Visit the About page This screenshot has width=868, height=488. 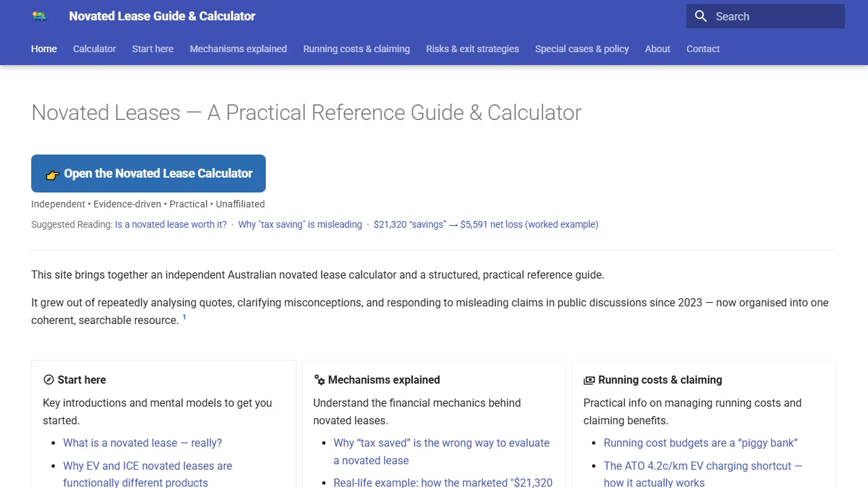657,48
